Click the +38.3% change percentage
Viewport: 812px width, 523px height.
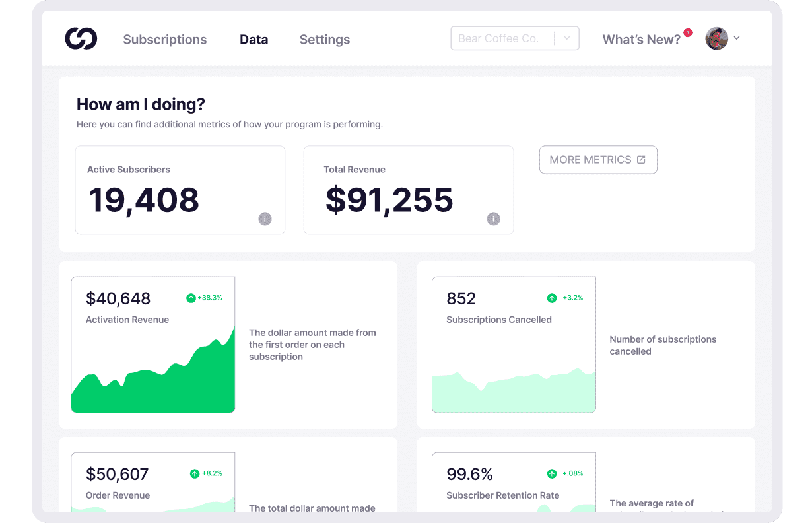point(210,298)
